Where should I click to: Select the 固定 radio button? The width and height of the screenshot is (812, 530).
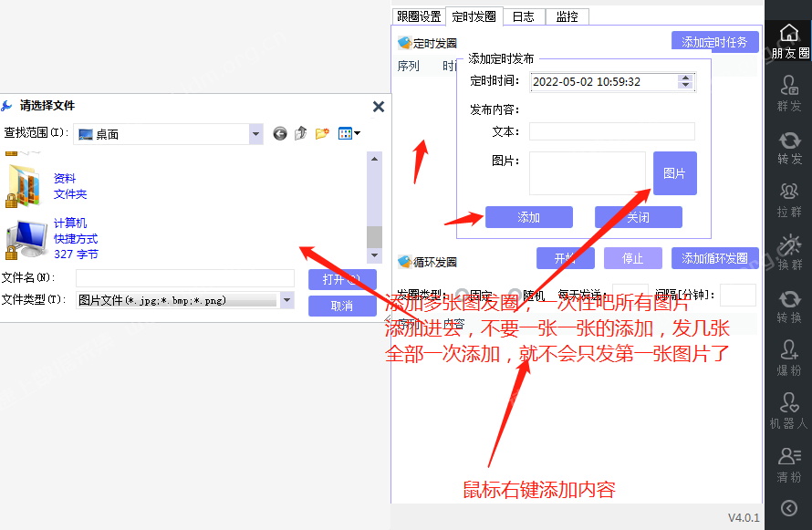click(x=463, y=295)
